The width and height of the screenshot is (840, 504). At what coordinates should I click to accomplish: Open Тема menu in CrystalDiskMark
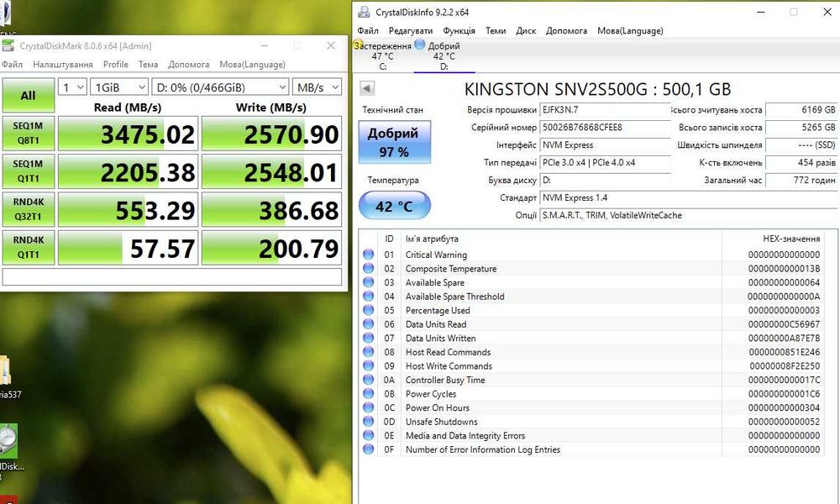click(149, 65)
